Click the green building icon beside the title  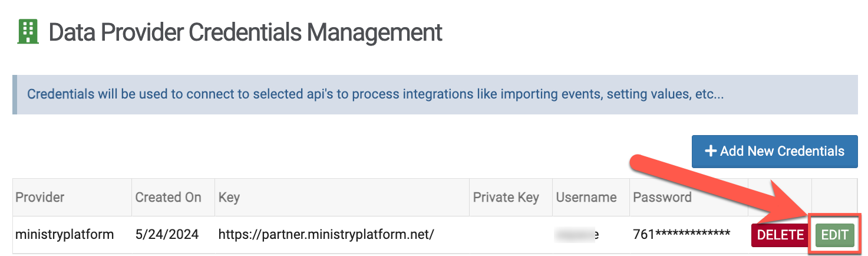(x=28, y=31)
